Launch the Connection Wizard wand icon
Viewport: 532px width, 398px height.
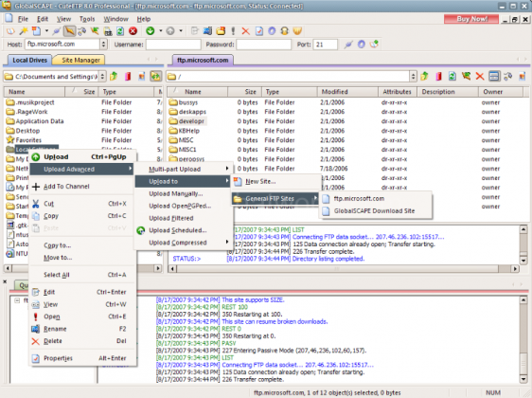(24, 31)
